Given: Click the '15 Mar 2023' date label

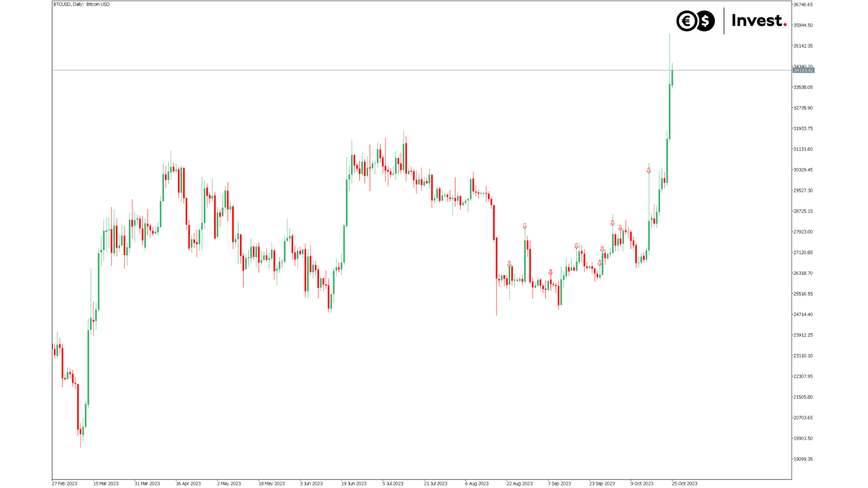Looking at the screenshot, I should tap(106, 483).
